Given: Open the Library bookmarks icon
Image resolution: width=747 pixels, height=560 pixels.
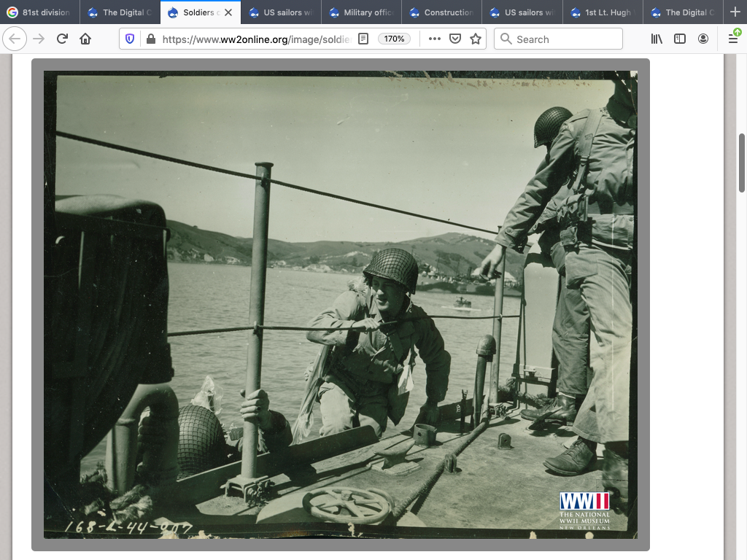Looking at the screenshot, I should tap(657, 39).
